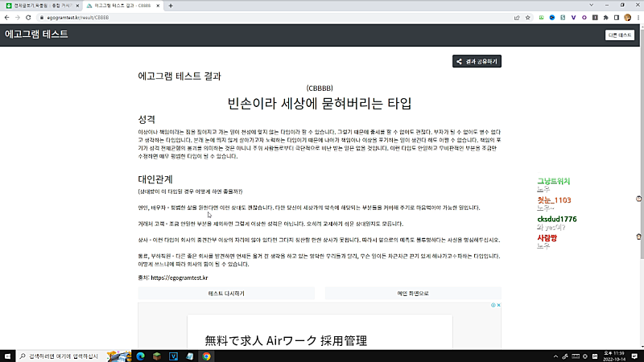Click the 메인 화면으로 button
Image resolution: width=644 pixels, height=362 pixels.
(x=413, y=294)
